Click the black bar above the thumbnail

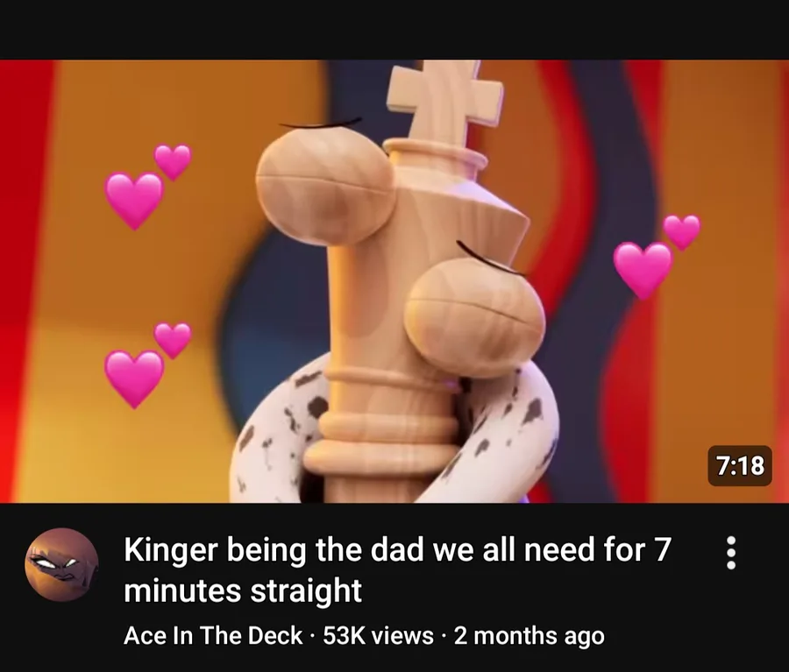[394, 30]
